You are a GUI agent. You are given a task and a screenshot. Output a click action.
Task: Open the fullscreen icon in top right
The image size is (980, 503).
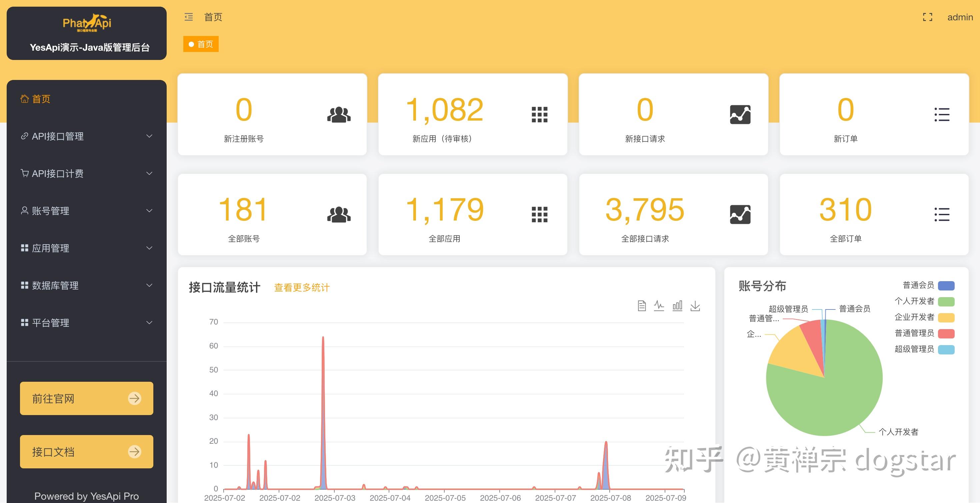[927, 17]
